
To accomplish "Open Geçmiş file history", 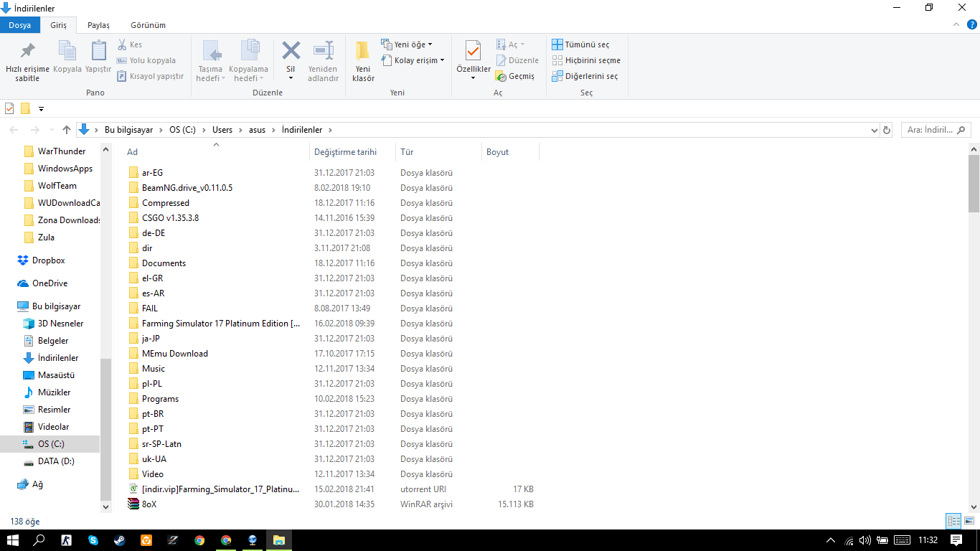I will point(514,76).
